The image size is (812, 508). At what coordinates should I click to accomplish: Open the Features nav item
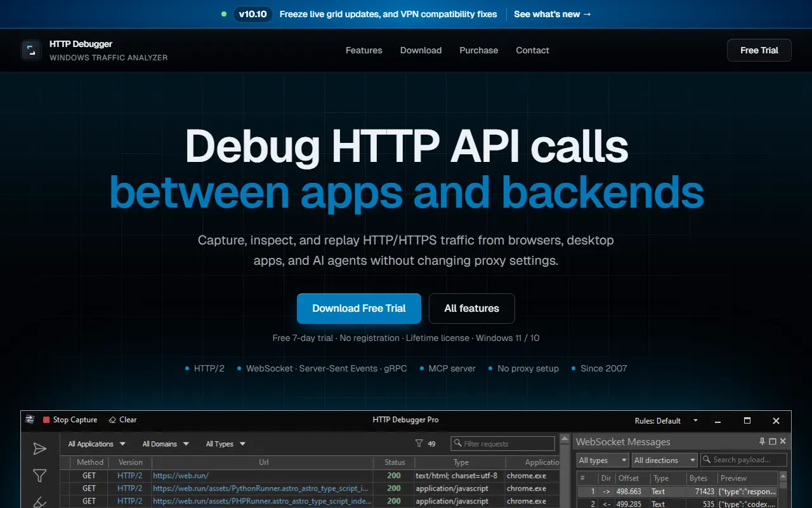(364, 50)
